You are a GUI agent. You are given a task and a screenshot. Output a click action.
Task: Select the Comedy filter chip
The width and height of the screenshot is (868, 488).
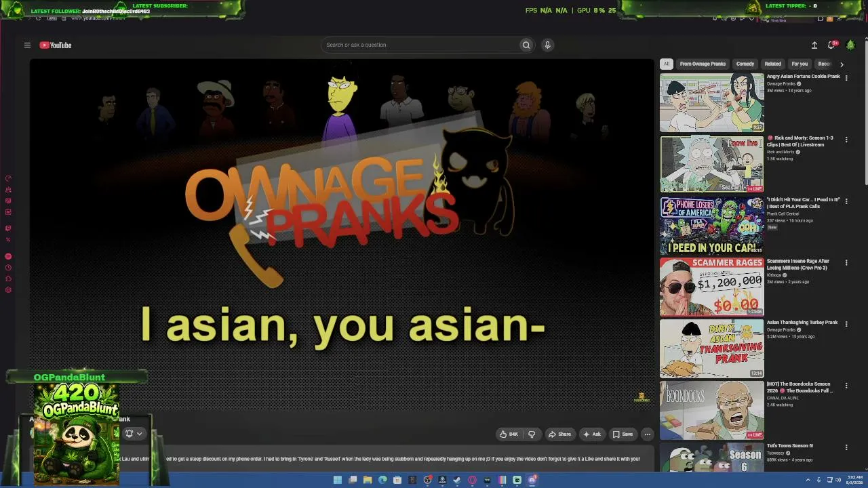(x=745, y=64)
